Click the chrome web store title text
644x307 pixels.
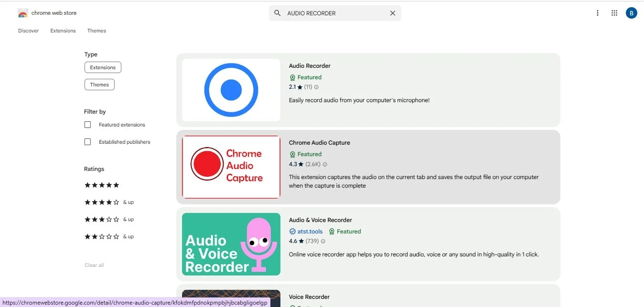coord(54,13)
